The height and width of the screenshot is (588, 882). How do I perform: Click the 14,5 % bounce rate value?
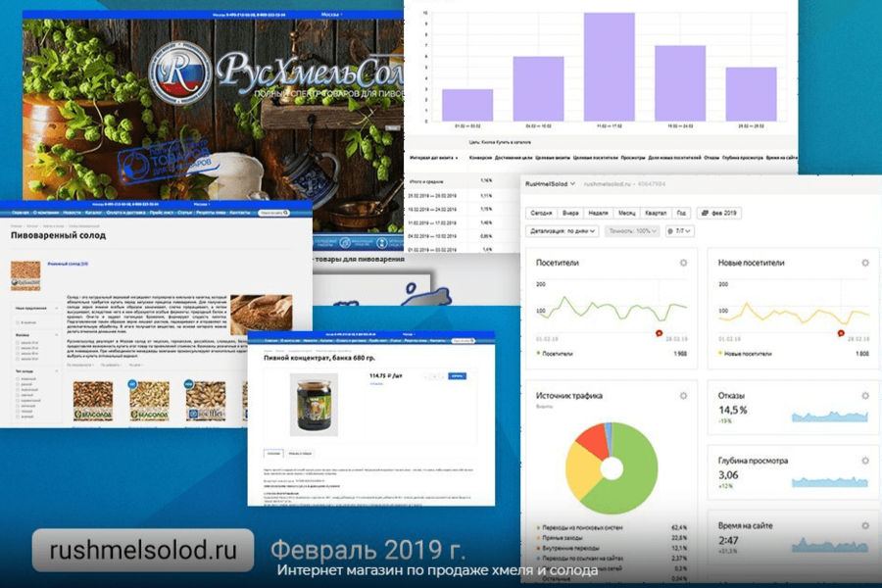732,411
